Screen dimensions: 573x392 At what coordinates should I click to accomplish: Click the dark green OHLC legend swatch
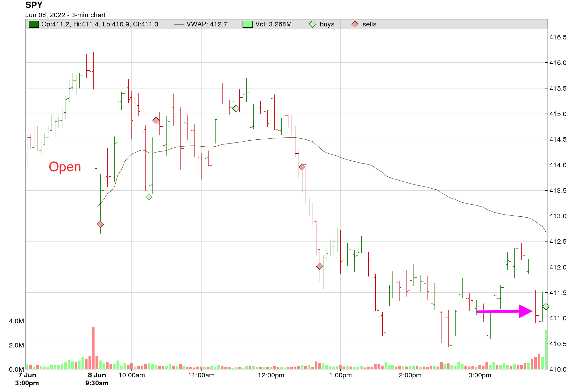point(33,24)
